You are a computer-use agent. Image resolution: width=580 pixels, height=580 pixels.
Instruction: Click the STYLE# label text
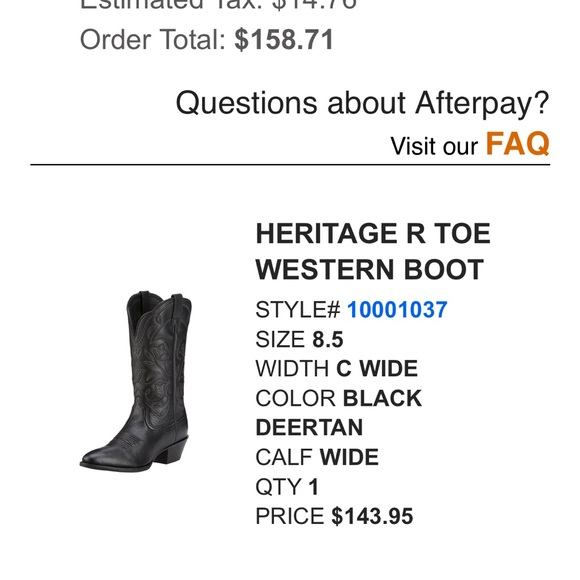pos(297,310)
